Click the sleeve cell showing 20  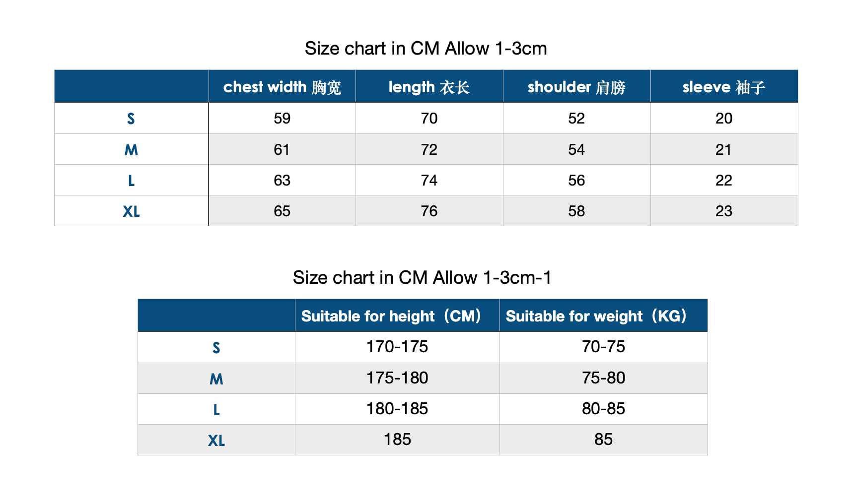point(723,119)
